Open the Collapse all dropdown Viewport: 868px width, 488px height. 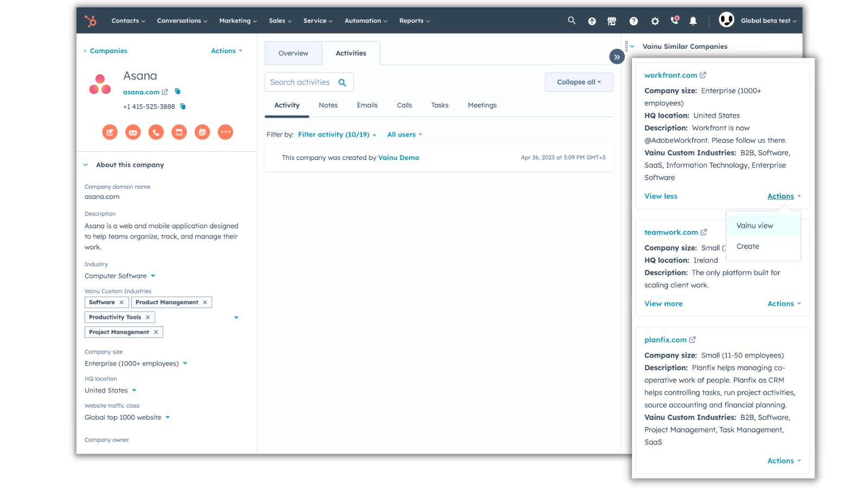pos(579,82)
